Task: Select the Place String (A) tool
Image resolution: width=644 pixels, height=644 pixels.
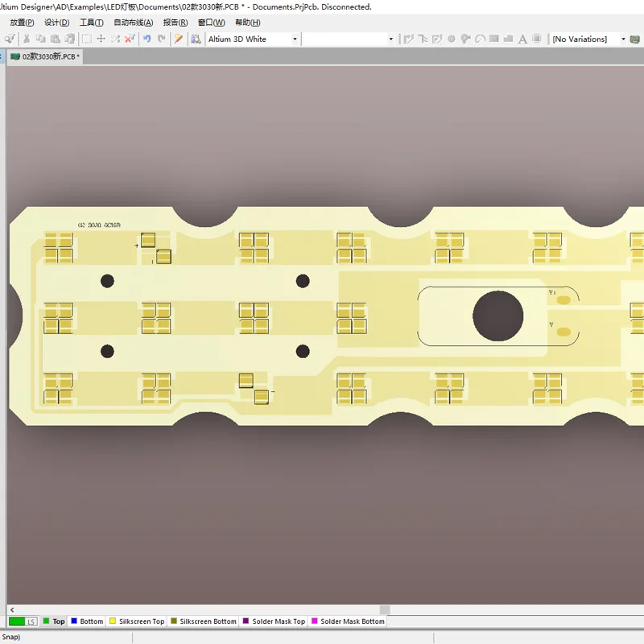Action: pos(523,39)
